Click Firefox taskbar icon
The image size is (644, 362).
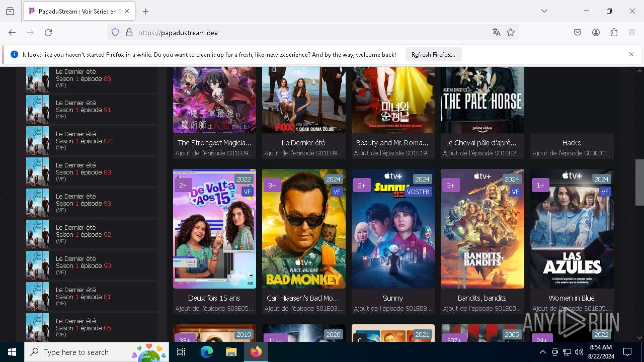click(256, 352)
